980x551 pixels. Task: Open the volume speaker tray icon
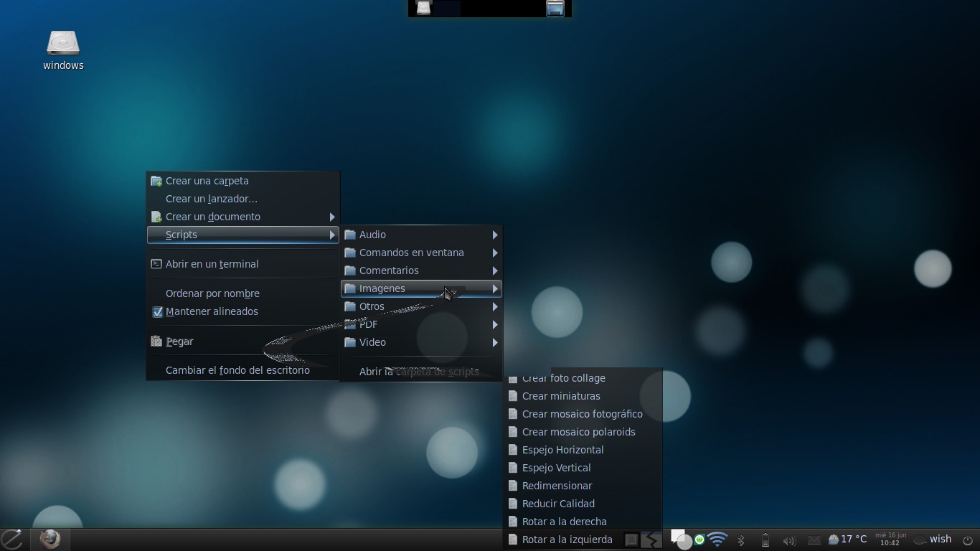point(789,540)
